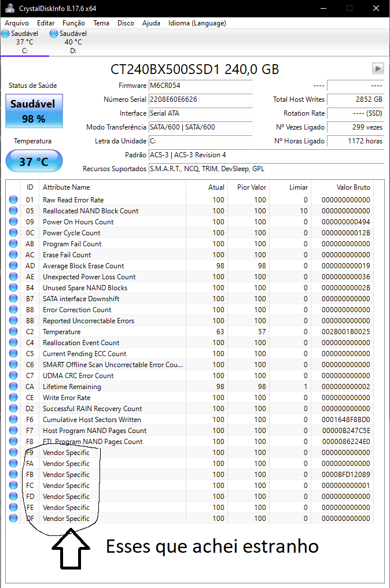Select the SMART Offline Scan Uncorrectable Error row
The width and height of the screenshot is (390, 588).
click(190, 364)
